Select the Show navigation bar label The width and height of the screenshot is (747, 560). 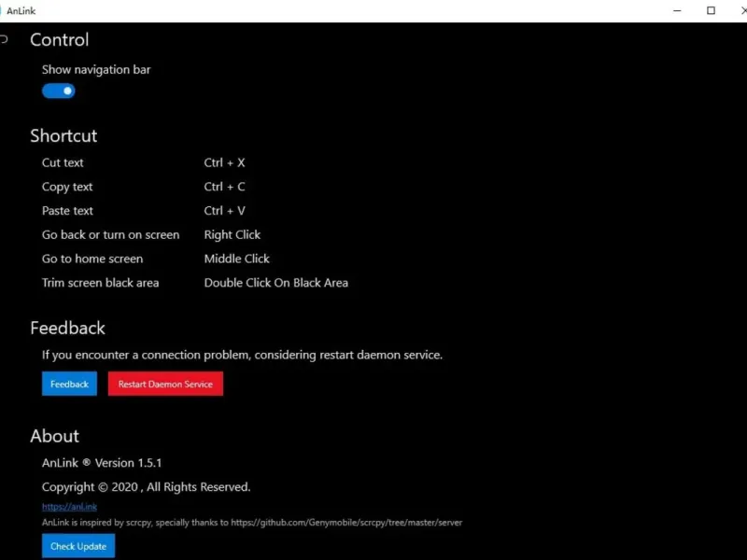(96, 69)
